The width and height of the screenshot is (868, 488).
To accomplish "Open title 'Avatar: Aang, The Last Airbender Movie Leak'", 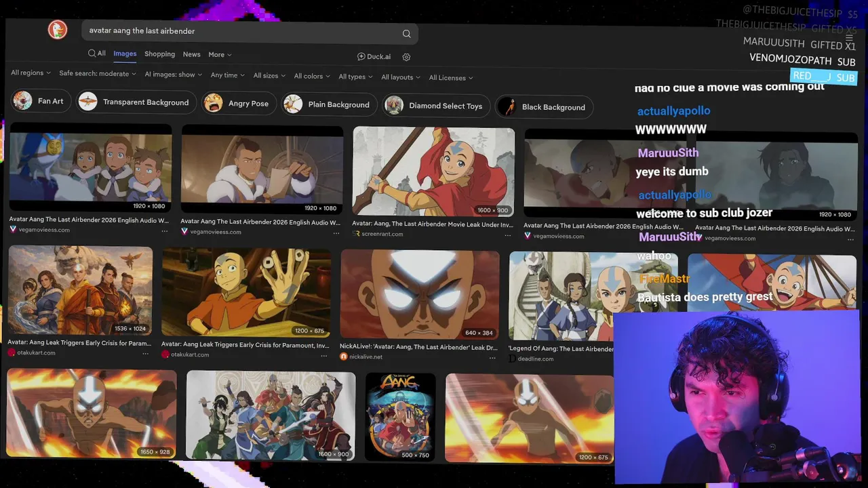I will click(433, 224).
